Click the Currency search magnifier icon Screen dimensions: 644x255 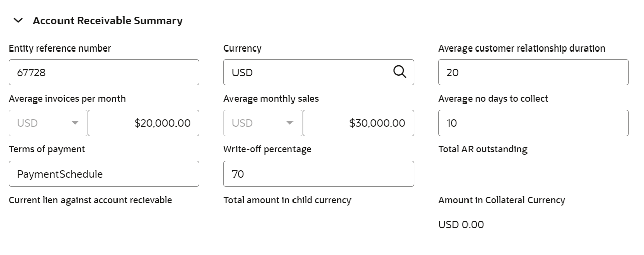click(x=399, y=72)
